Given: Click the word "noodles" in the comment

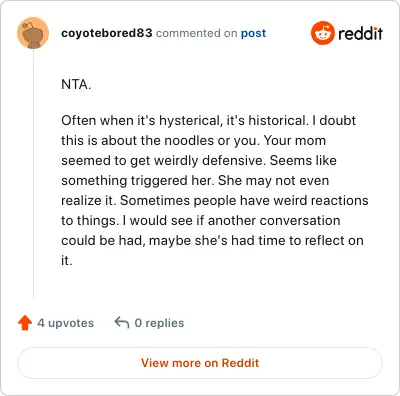Looking at the screenshot, I should 189,140.
